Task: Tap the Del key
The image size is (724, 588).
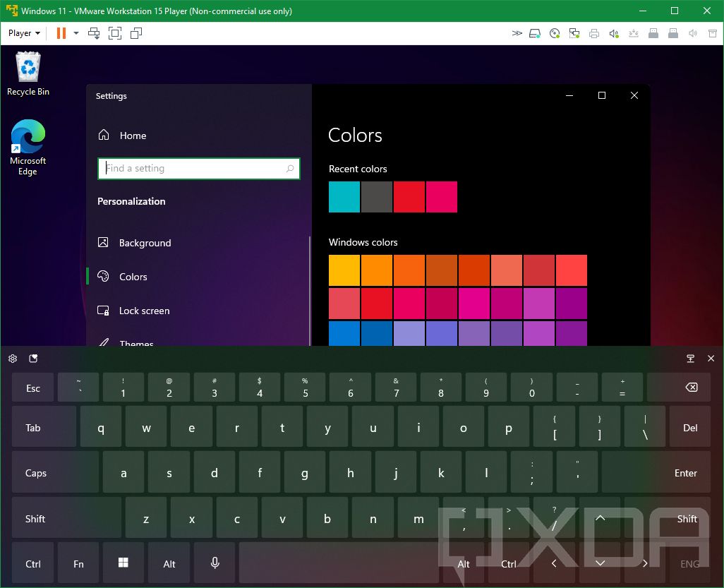Action: click(690, 427)
